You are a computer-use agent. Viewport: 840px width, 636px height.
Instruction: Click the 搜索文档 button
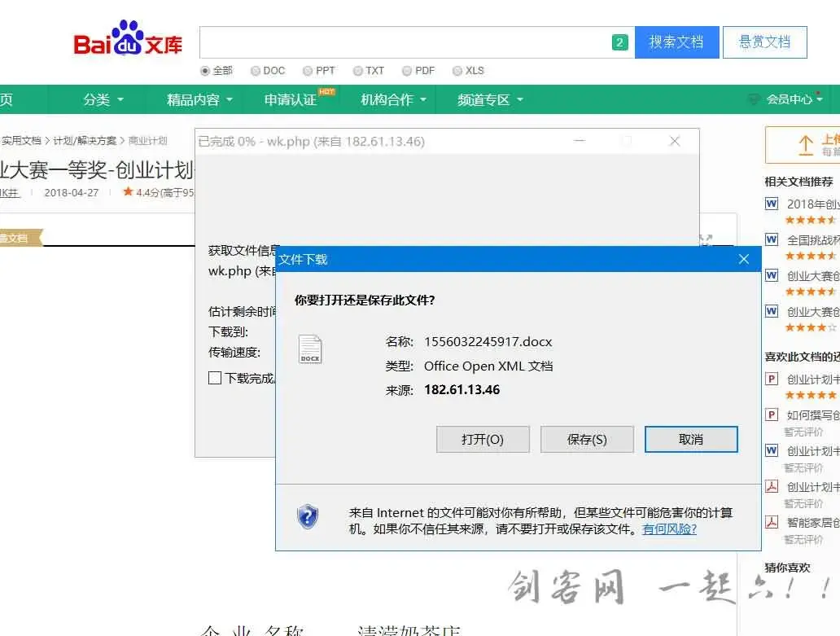pos(676,42)
